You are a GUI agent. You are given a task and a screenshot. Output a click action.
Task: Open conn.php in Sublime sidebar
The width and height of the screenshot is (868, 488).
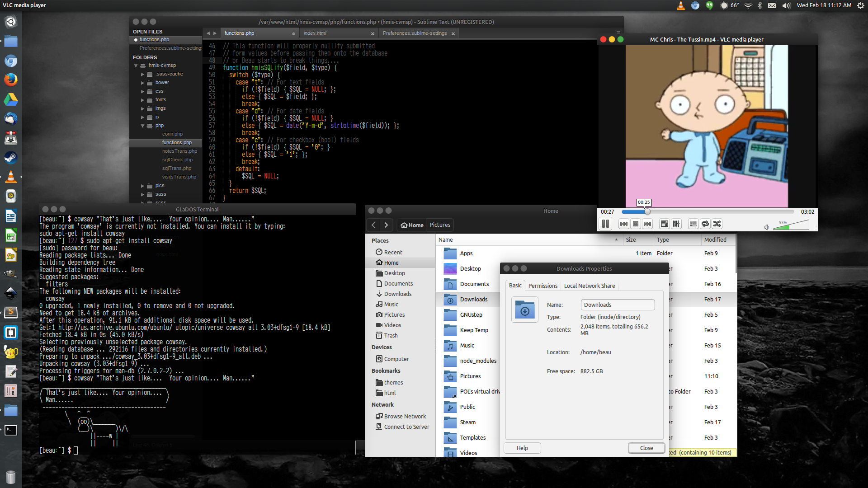click(172, 134)
